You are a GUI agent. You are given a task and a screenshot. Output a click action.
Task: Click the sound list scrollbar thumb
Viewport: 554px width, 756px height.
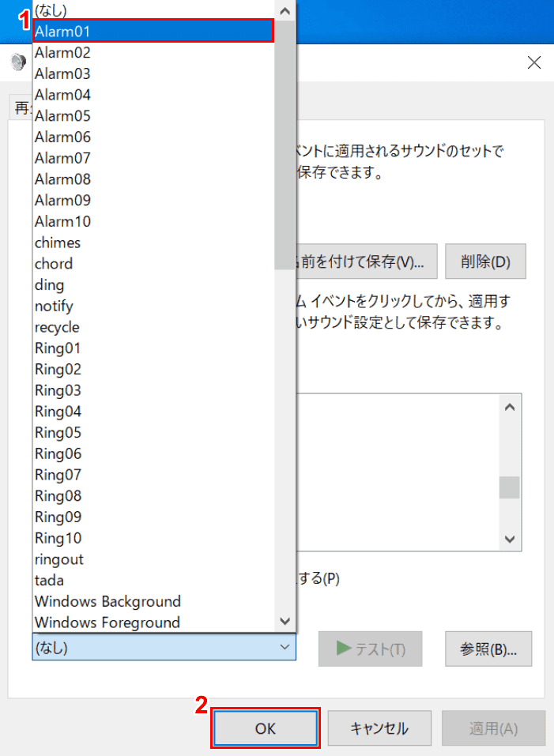(285, 145)
